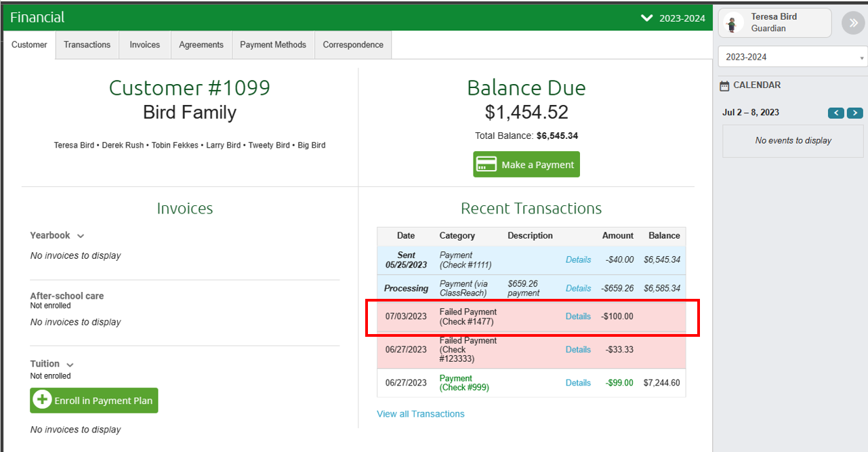Image resolution: width=868 pixels, height=452 pixels.
Task: Open the Payment Methods tab
Action: pyautogui.click(x=273, y=45)
